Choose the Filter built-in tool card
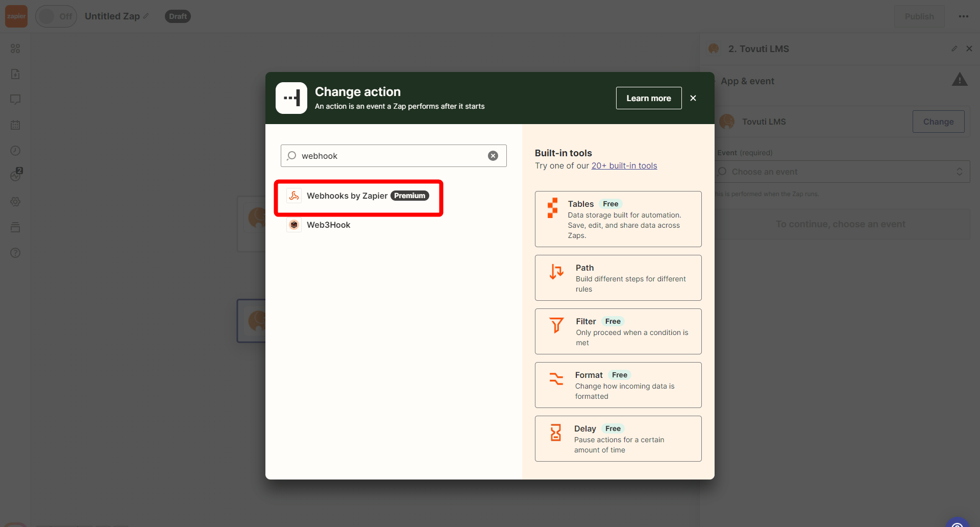This screenshot has height=527, width=980. click(618, 331)
